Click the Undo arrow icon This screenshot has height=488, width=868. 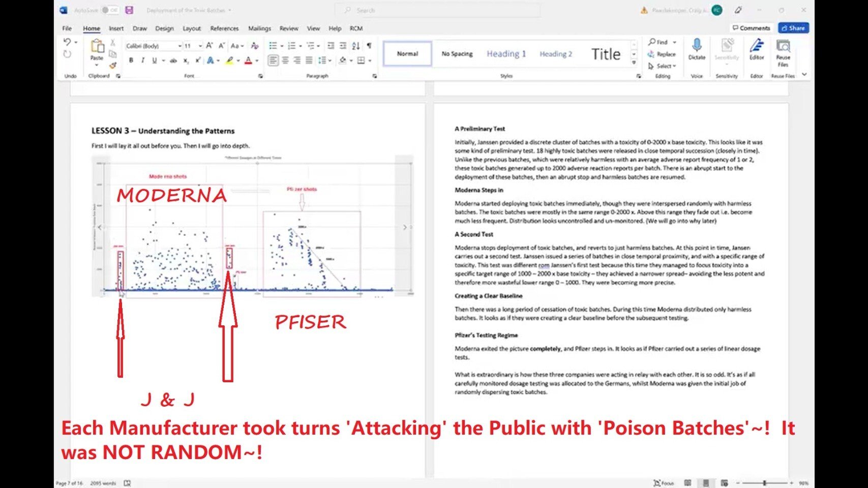click(x=67, y=42)
